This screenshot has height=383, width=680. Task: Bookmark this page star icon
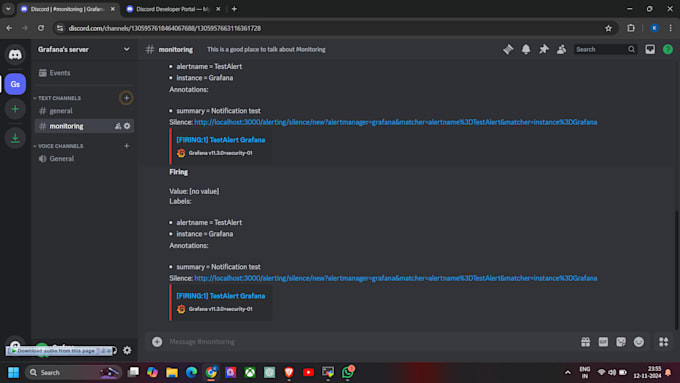pos(608,28)
